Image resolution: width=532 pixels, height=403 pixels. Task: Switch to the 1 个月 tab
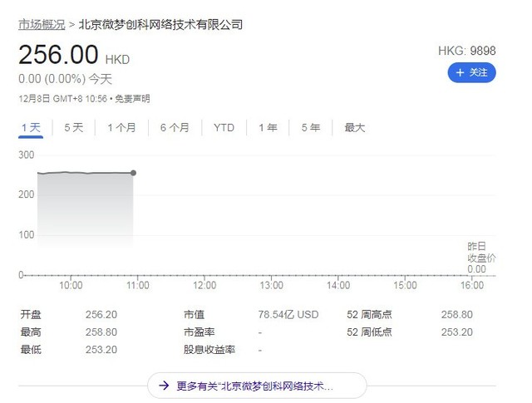click(x=121, y=128)
